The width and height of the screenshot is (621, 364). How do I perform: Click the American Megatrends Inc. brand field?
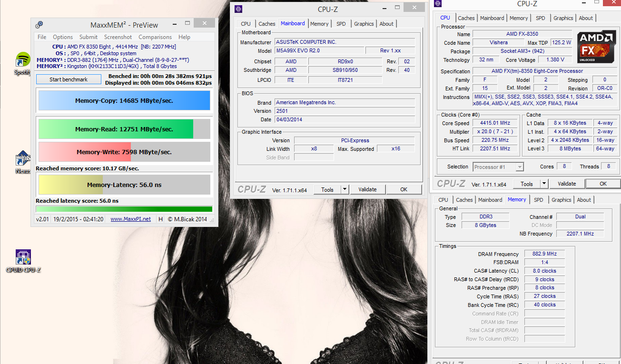tap(345, 102)
